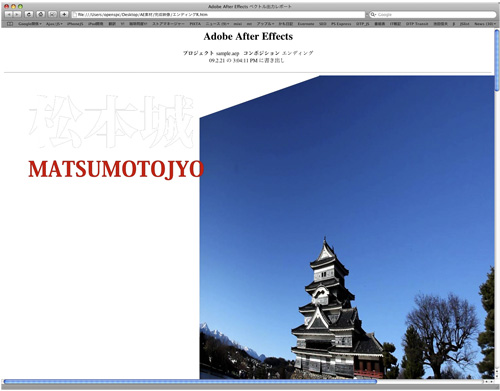Open the Show All Bookmarks book icon
The height and width of the screenshot is (391, 500).
[x=10, y=24]
